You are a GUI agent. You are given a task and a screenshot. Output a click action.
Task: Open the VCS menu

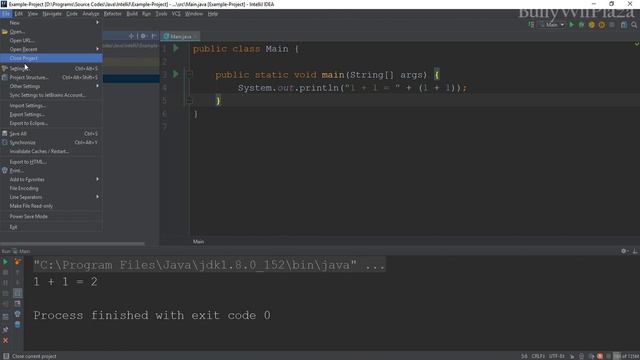point(176,14)
